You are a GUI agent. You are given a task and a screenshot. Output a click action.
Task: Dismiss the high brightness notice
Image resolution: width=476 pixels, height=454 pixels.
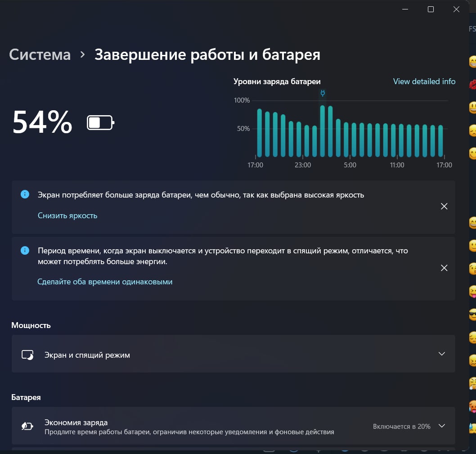point(444,207)
